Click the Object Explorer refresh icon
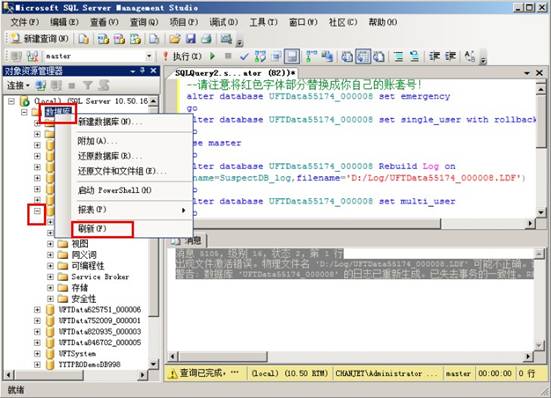 (x=104, y=85)
